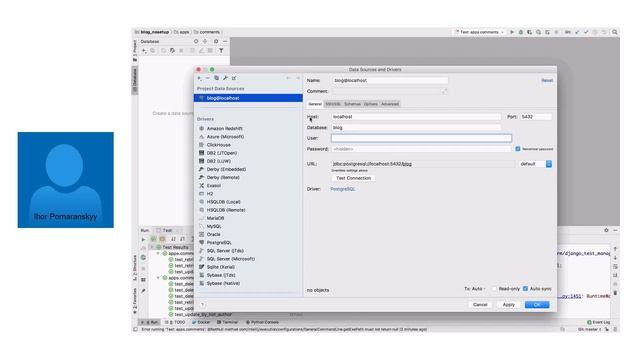
Task: Open the Terminal tool window tab
Action: tap(227, 322)
